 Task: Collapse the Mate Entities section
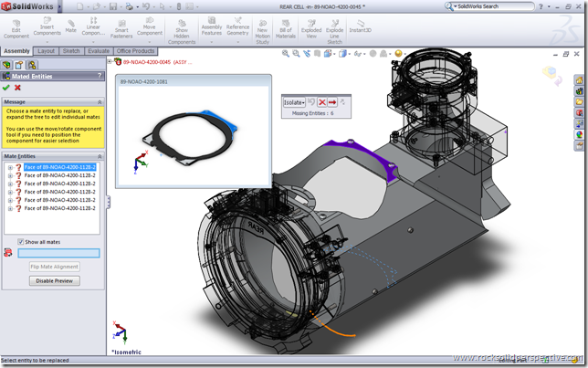click(100, 156)
